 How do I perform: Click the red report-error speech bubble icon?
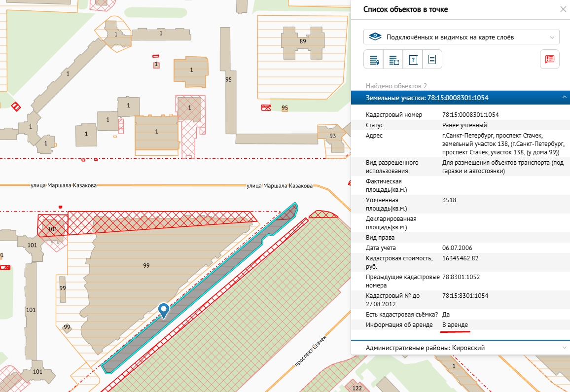[549, 59]
